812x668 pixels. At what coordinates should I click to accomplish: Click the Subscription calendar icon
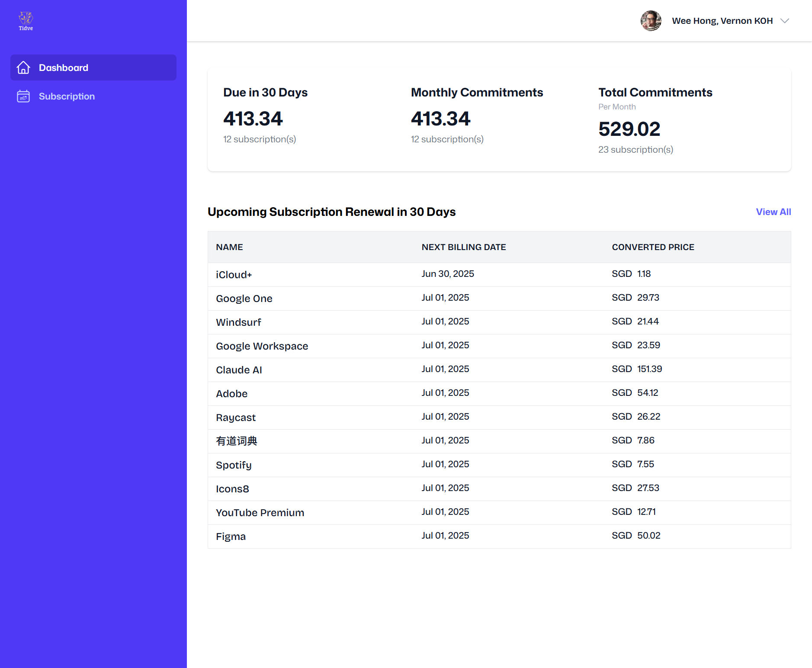click(x=23, y=96)
